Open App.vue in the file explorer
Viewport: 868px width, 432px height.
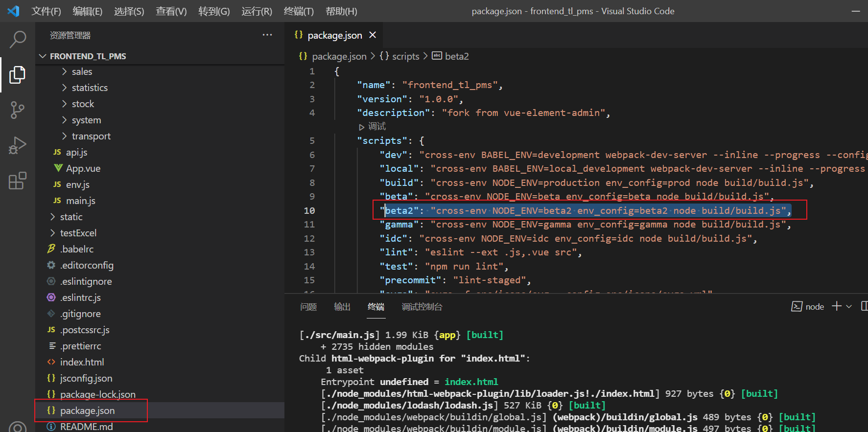[x=83, y=168]
